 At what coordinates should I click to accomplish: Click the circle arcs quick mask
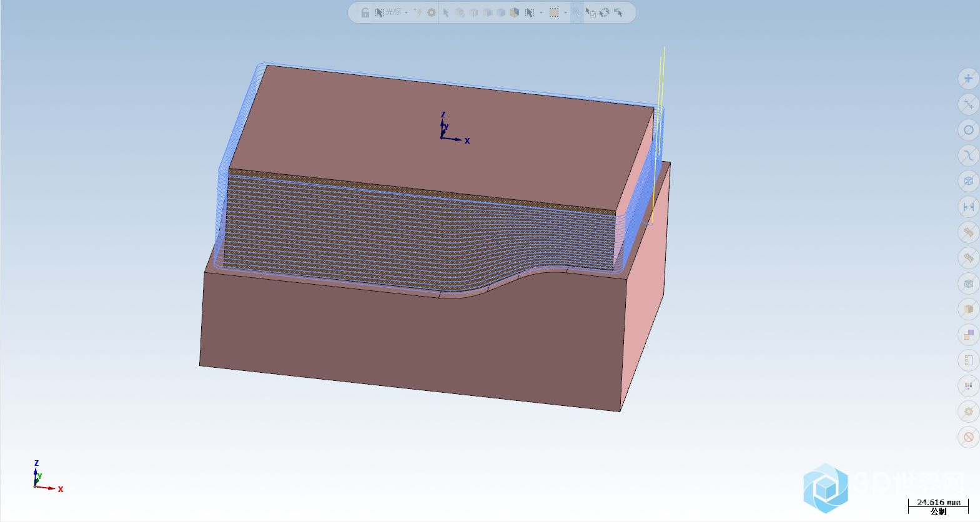(968, 130)
